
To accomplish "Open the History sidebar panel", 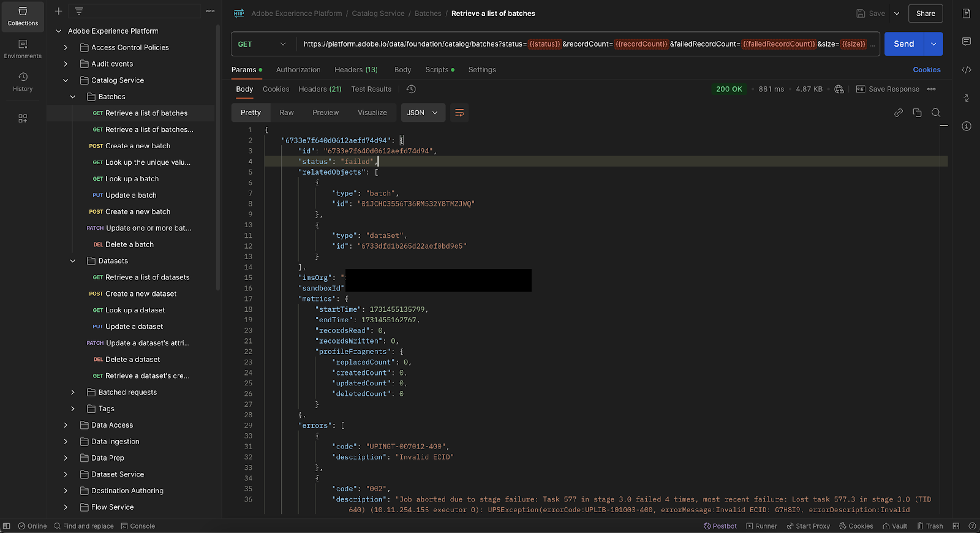I will click(x=23, y=82).
